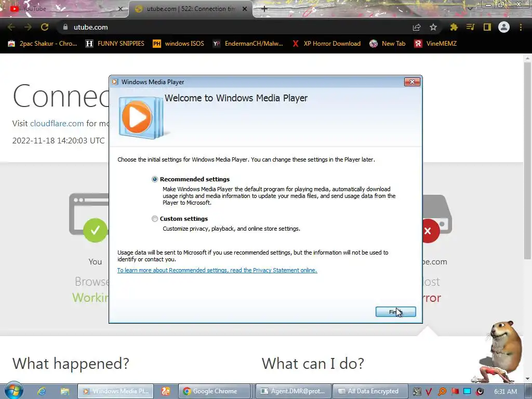
Task: Select the All Data Encrypted taskbar button
Action: pyautogui.click(x=370, y=391)
